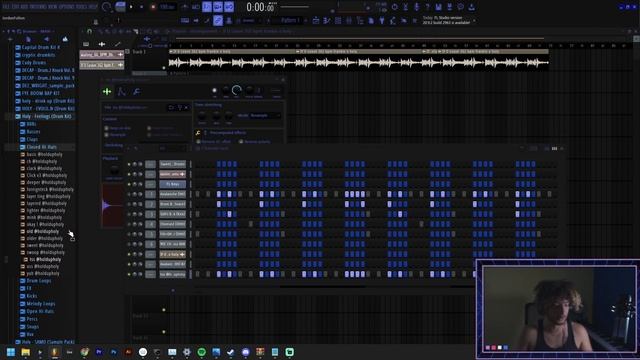
Task: Toggle the playlist magnet snap icon
Action: pos(89,31)
